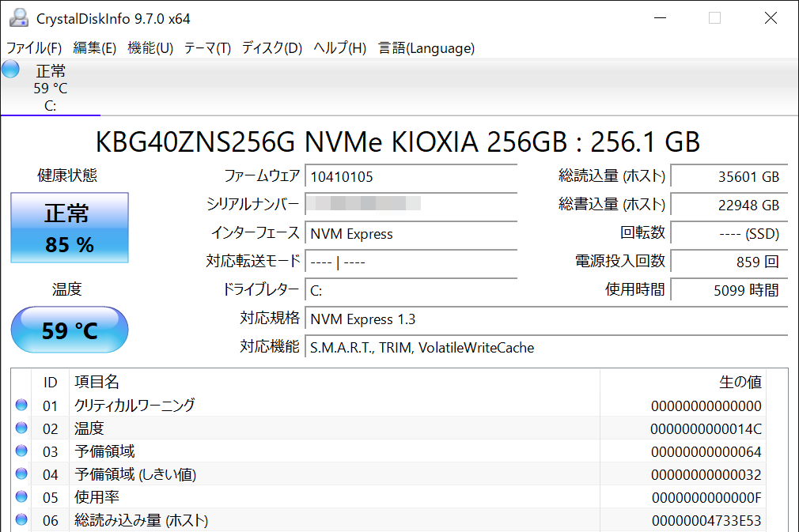
Task: Open the テーマ(T) menu
Action: tap(207, 48)
